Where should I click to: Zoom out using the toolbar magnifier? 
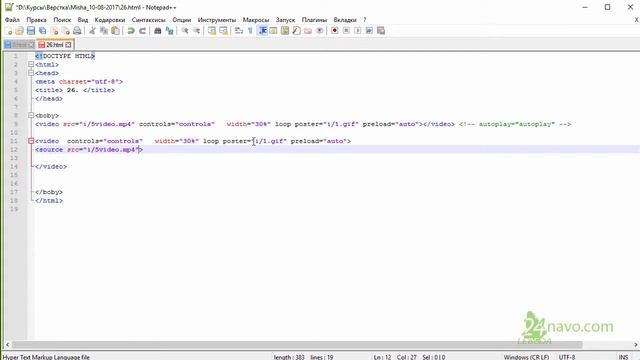pos(196,31)
